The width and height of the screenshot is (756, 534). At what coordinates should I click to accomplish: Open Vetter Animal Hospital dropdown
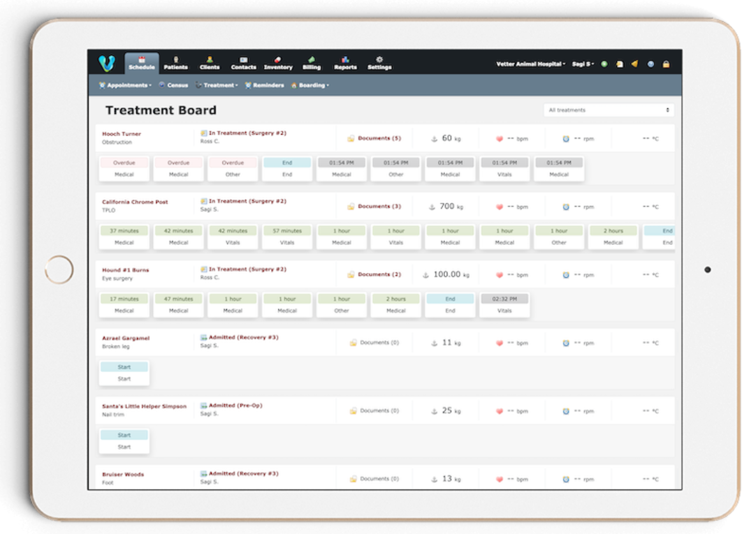pos(530,64)
